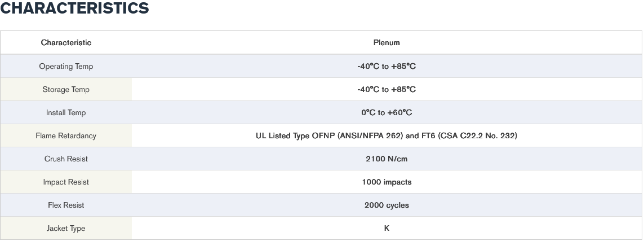Viewport: 644px width, 241px height.
Task: Select the 2100 N/cm value
Action: 387,159
